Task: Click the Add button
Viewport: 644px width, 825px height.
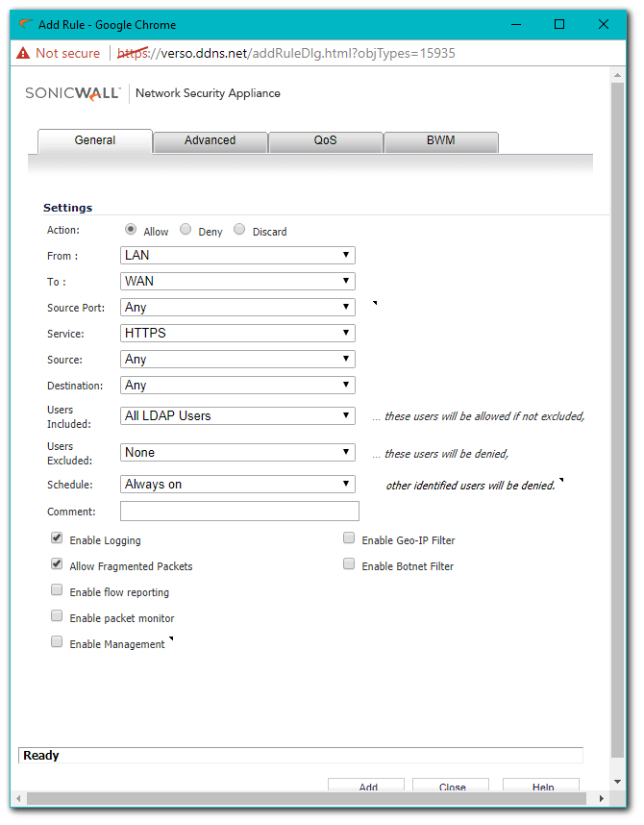Action: coord(368,786)
